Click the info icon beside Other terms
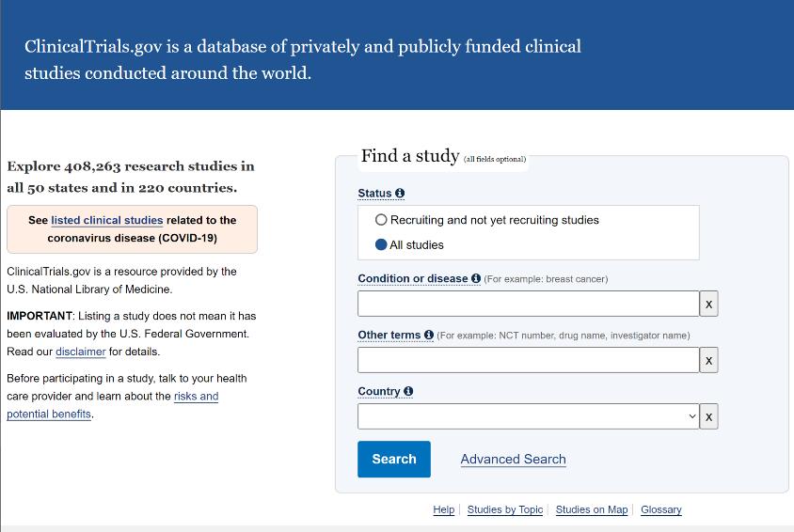794x532 pixels. tap(429, 335)
